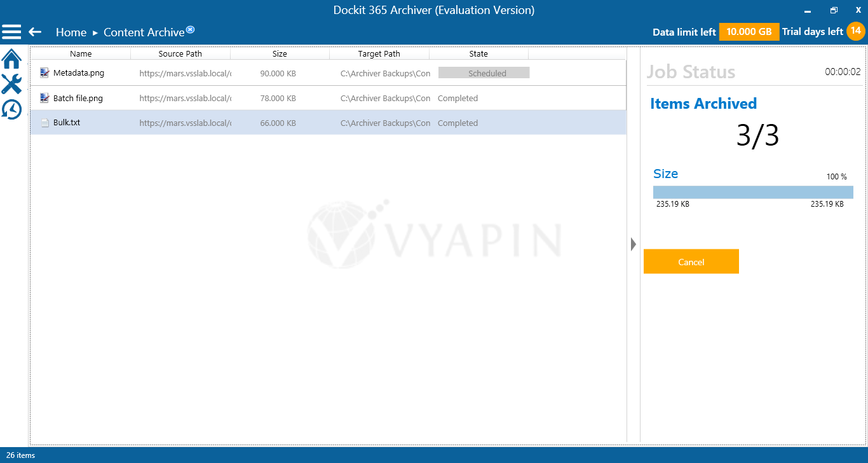Click the source path of Metadata.png
Viewport: 868px width, 463px height.
185,73
